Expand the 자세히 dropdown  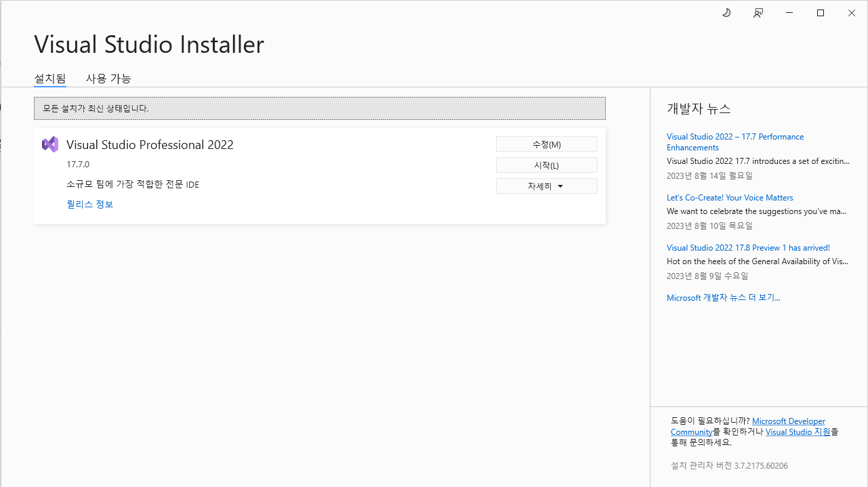point(547,186)
